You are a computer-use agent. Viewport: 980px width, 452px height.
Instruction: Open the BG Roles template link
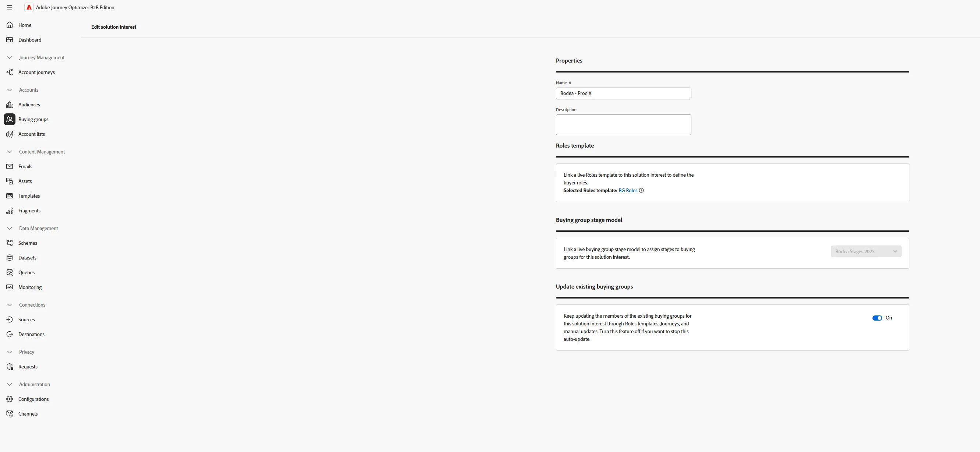[x=628, y=191]
